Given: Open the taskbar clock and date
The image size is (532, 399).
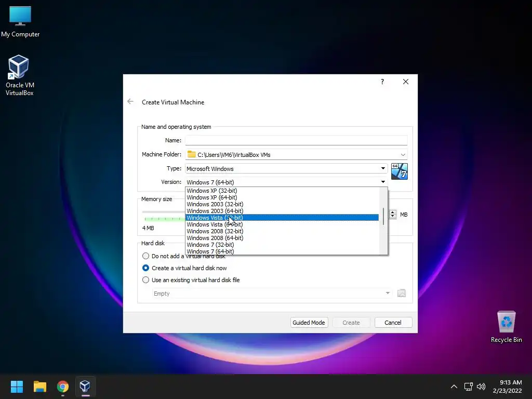Looking at the screenshot, I should 507,387.
